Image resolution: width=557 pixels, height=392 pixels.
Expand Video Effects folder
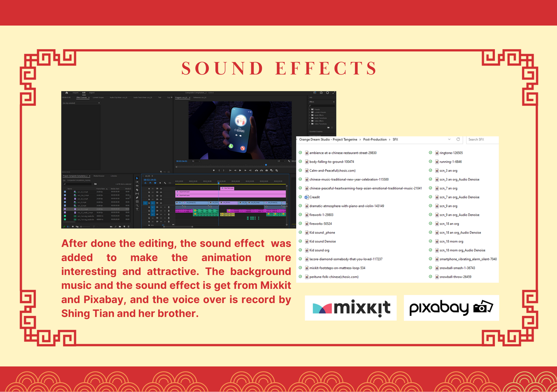(309, 121)
